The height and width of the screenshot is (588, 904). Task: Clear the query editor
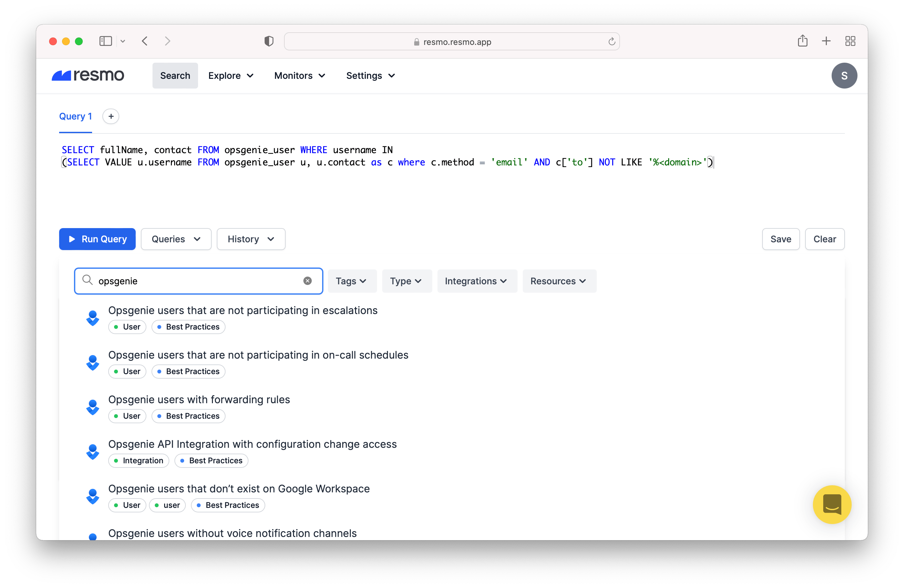tap(825, 239)
